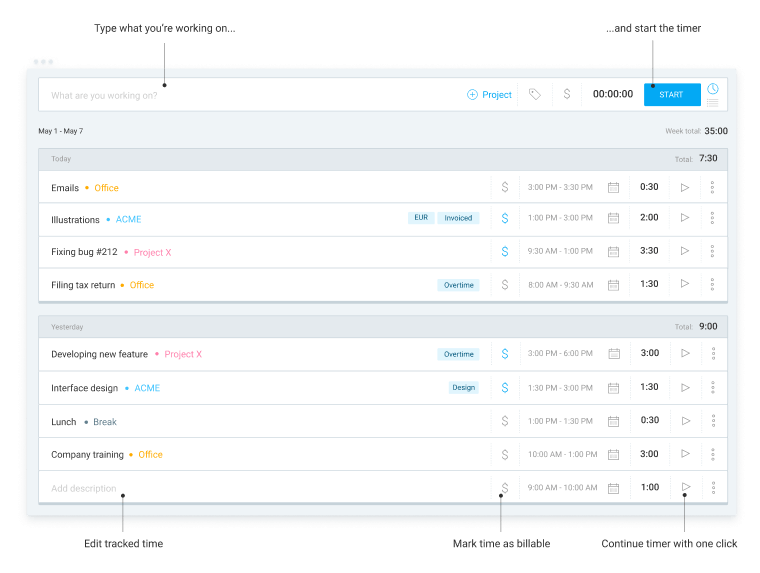760x573 pixels.
Task: Open more options for Company training row
Action: tap(713, 454)
